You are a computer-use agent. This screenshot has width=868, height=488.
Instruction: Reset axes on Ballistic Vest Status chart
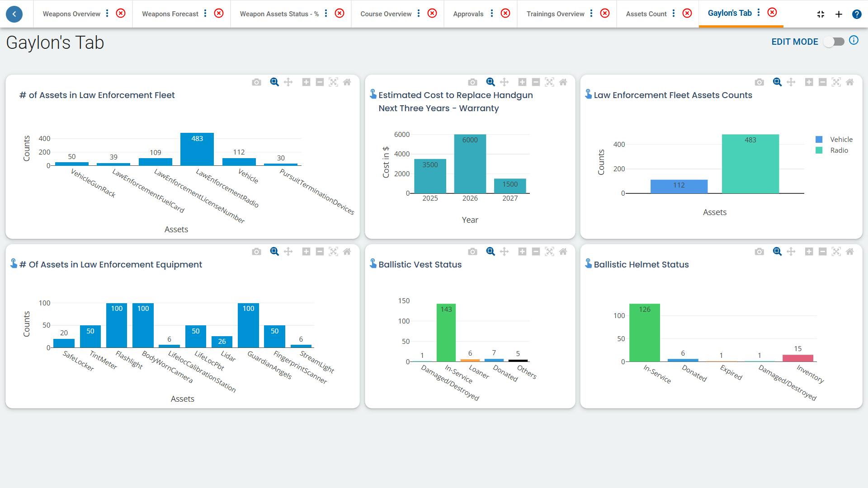(563, 252)
